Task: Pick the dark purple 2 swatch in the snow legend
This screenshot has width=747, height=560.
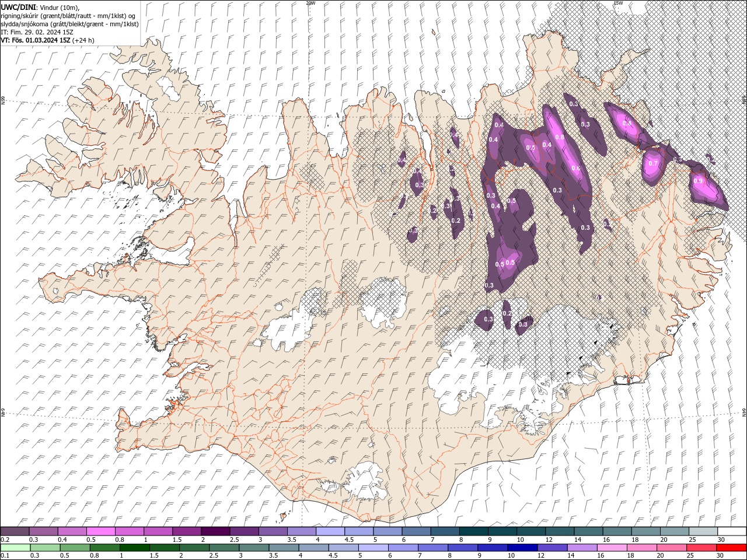Action: tap(215, 531)
